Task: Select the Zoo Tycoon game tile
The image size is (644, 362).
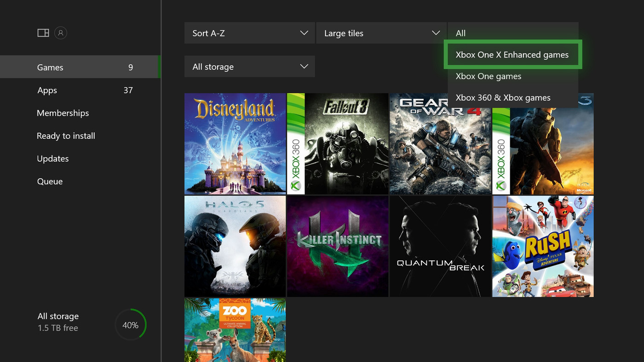Action: click(x=235, y=330)
